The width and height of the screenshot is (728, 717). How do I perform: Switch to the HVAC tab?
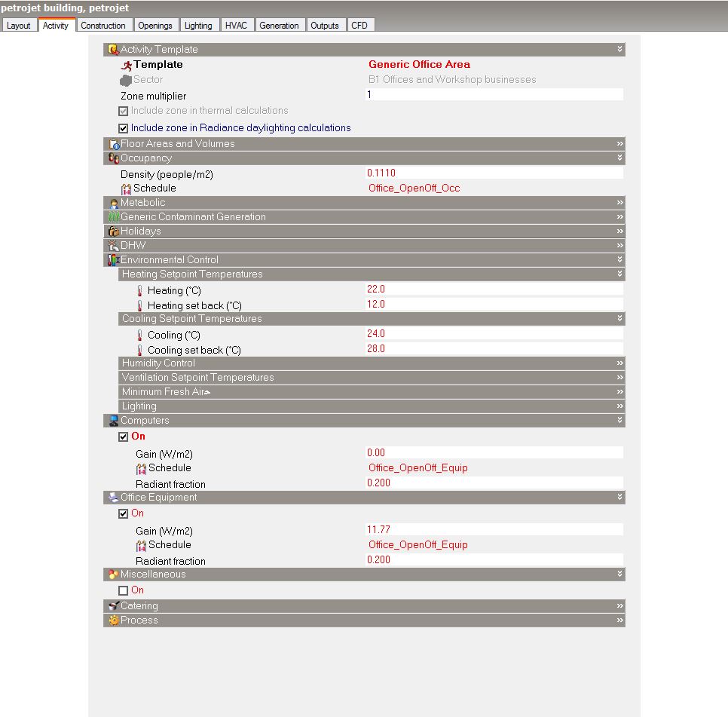(x=236, y=26)
